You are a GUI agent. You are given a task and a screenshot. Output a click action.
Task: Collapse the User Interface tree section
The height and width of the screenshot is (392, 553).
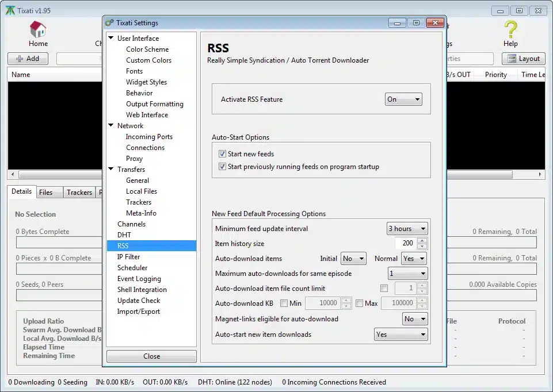111,38
